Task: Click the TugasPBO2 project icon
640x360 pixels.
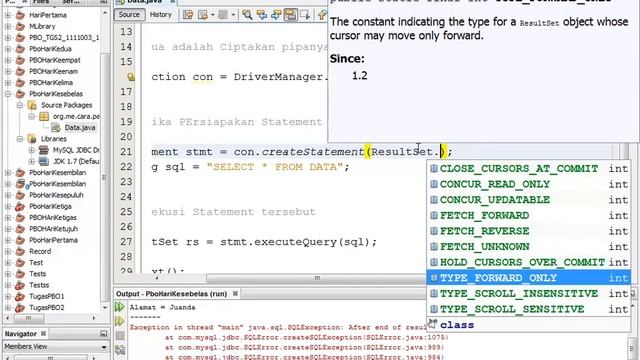Action: click(x=20, y=308)
